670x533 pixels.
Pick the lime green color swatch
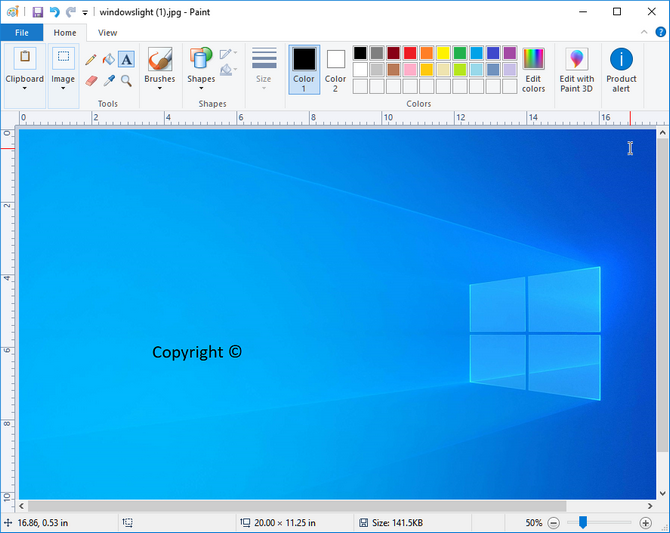click(460, 69)
